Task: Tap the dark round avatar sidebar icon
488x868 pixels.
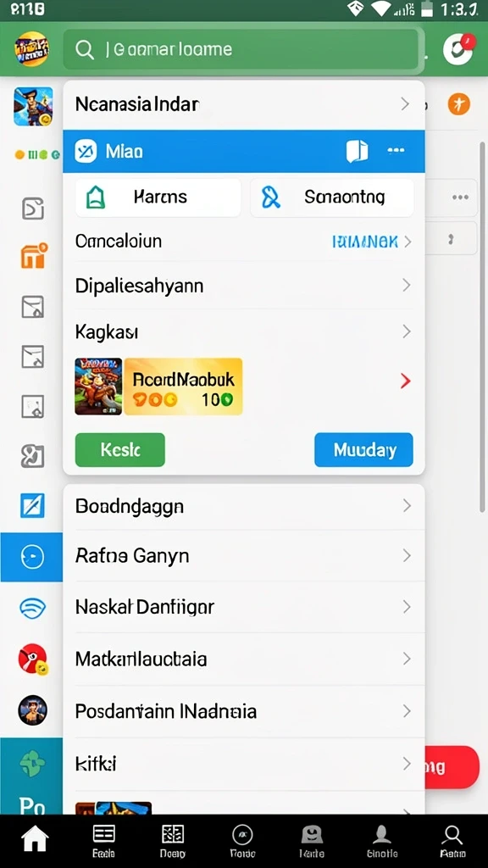Action: [33, 710]
